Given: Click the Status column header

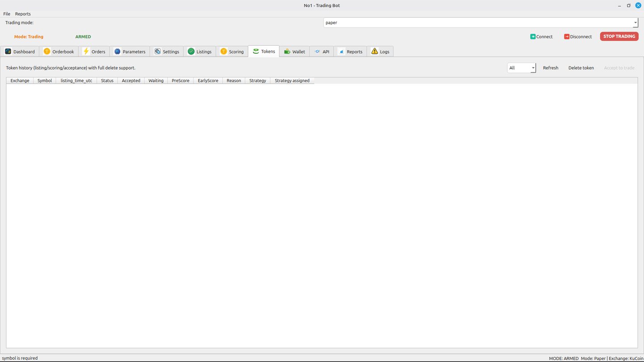Looking at the screenshot, I should pos(107,80).
